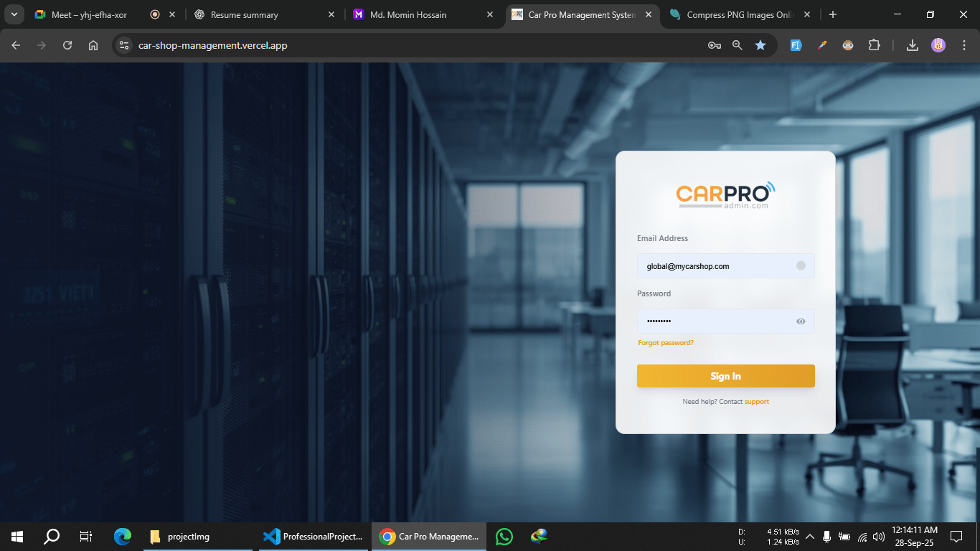The height and width of the screenshot is (551, 980).
Task: Open WhatsApp from the taskbar
Action: click(x=504, y=537)
